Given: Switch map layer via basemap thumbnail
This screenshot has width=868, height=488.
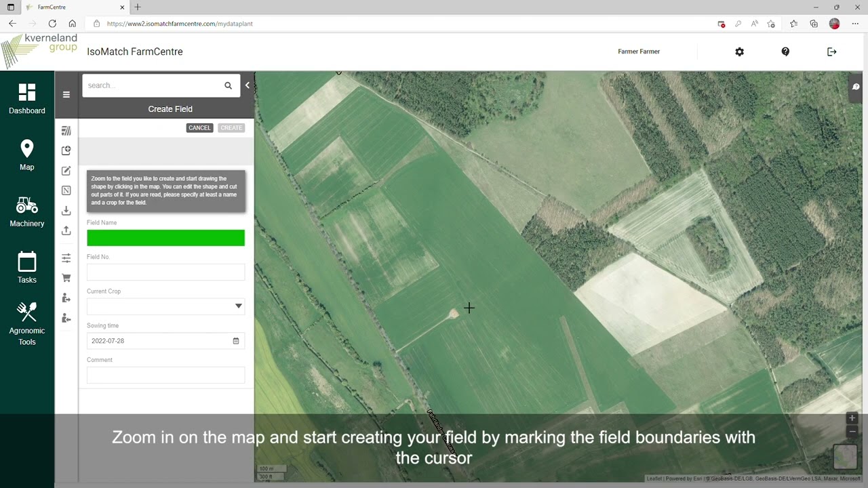Looking at the screenshot, I should coord(846,456).
